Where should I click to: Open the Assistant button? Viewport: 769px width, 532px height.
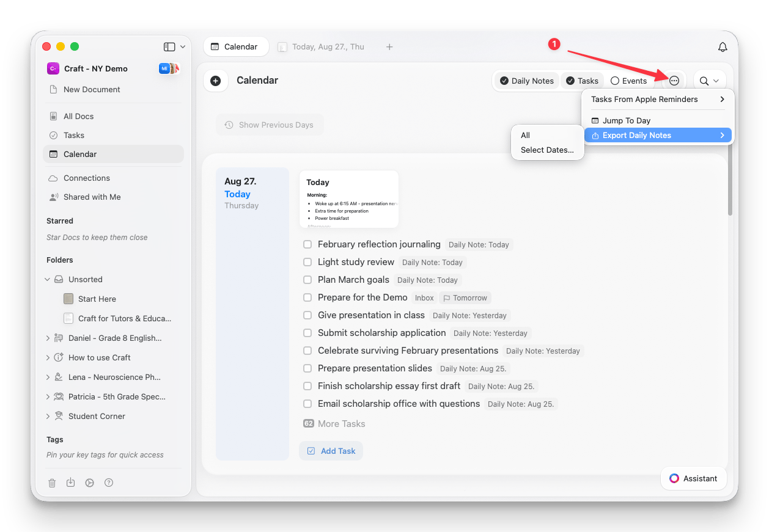(694, 478)
